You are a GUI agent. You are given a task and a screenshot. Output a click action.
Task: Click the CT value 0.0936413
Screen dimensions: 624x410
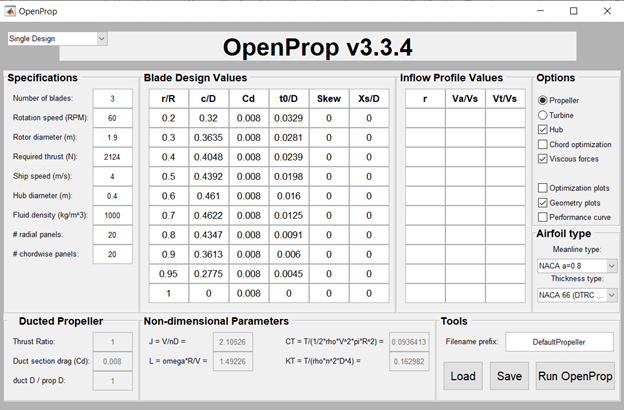(x=409, y=342)
